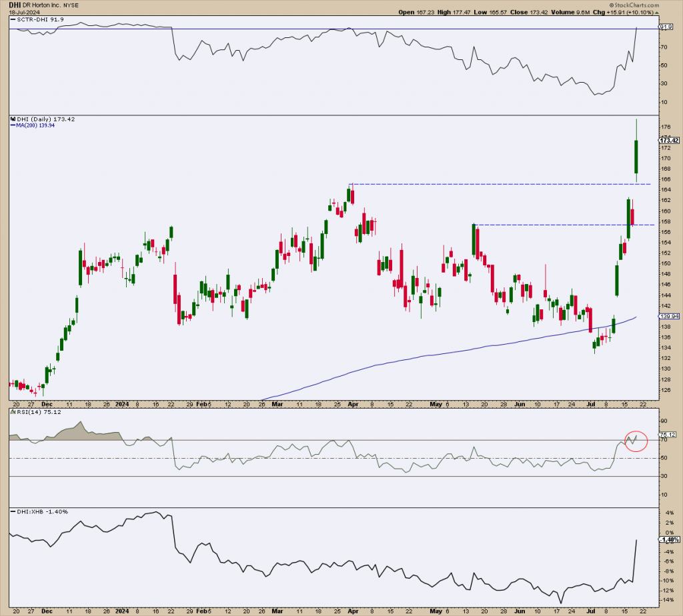Click the DHI ticker symbol in the header

[15, 5]
